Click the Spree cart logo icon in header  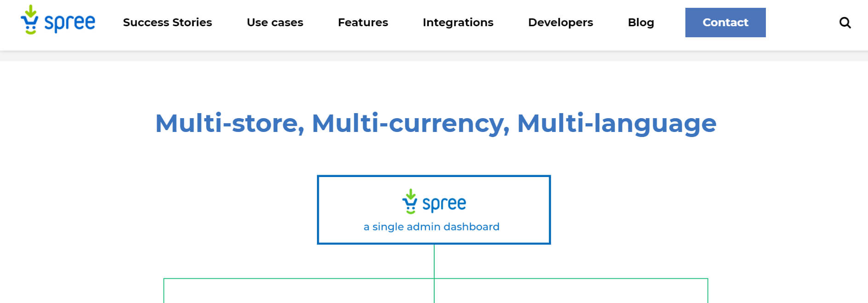tap(30, 20)
